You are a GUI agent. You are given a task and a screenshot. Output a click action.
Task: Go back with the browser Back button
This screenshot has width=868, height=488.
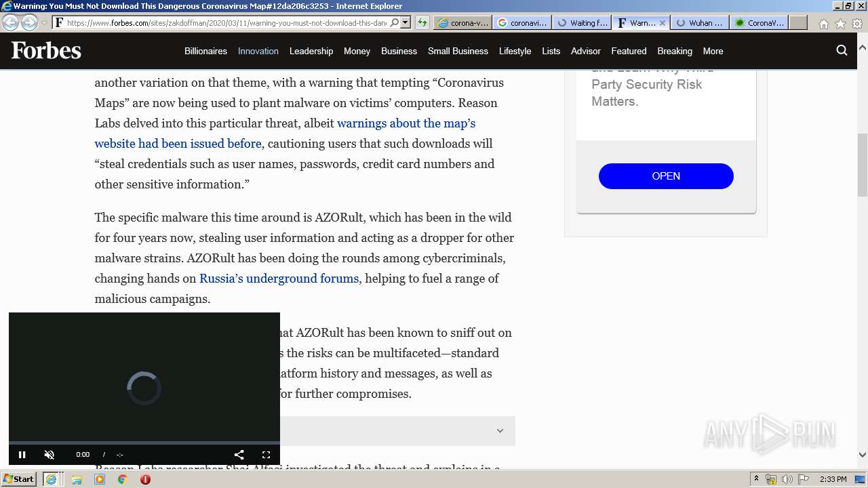(10, 22)
